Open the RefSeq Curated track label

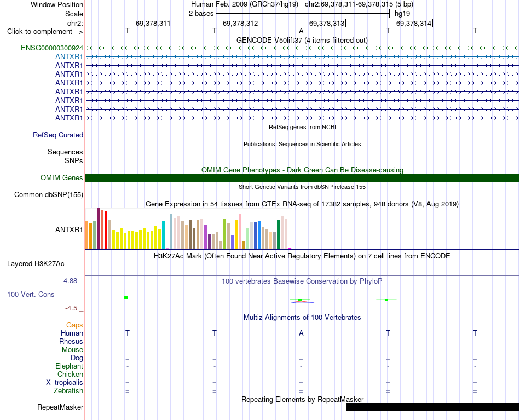[x=58, y=135]
